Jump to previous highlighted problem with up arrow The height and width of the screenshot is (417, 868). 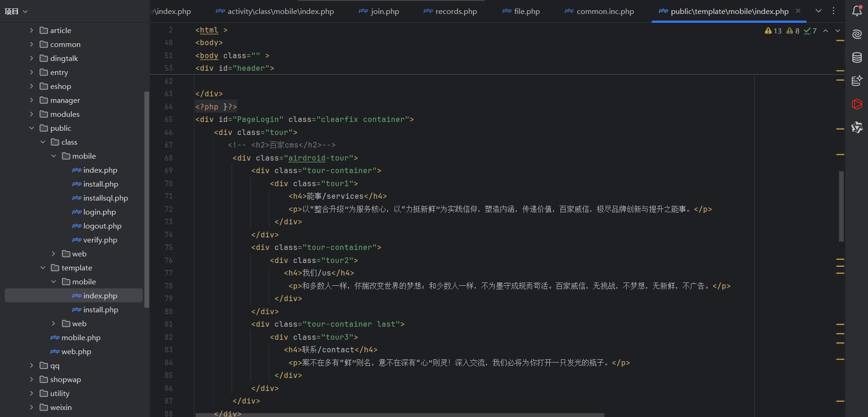[x=826, y=31]
